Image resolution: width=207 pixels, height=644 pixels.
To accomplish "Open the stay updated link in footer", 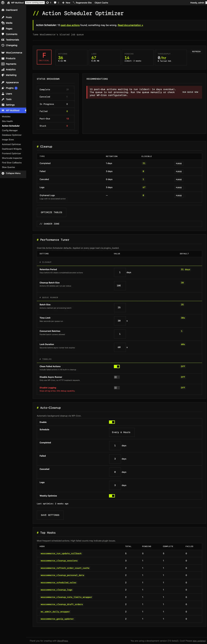I will tap(199, 641).
